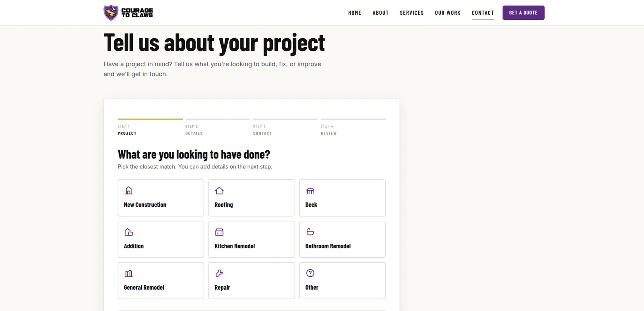Select the Other label
Screen dimensions: 644x311
312,288
